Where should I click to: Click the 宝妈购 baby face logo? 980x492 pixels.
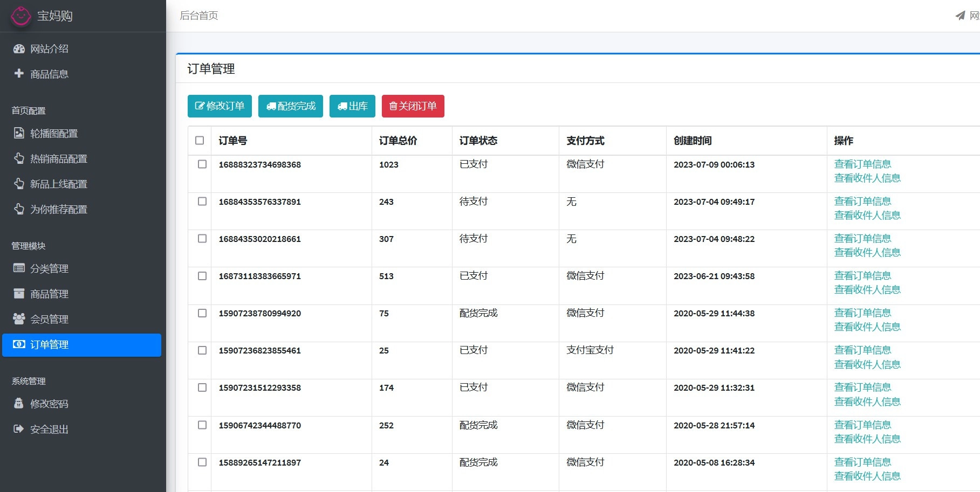pyautogui.click(x=21, y=16)
